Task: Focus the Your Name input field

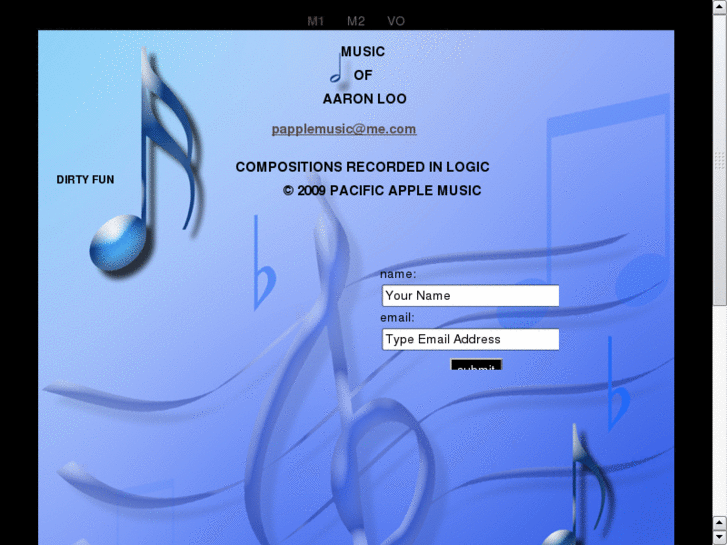Action: [471, 295]
